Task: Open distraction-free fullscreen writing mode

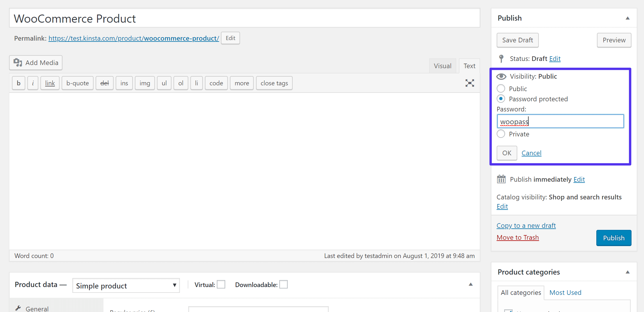Action: pos(470,83)
